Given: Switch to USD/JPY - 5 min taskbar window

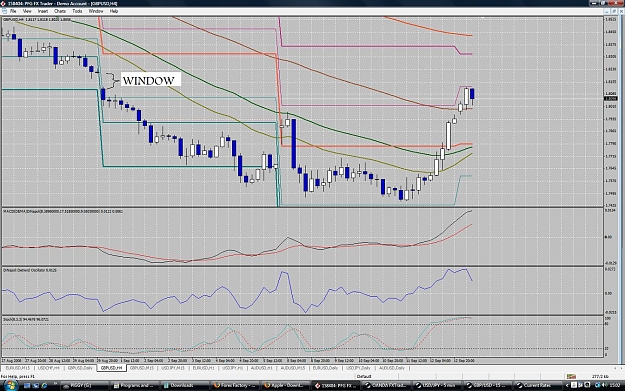Looking at the screenshot, I should point(436,385).
